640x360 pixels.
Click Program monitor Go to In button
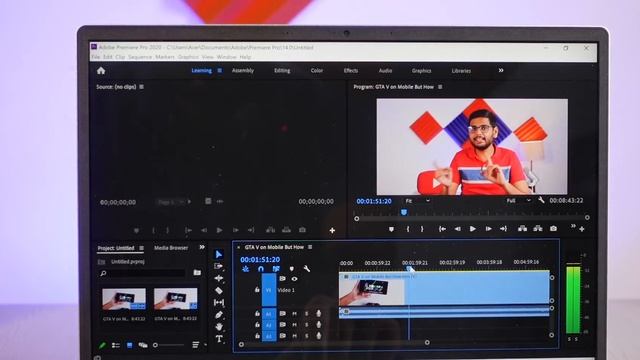click(442, 229)
